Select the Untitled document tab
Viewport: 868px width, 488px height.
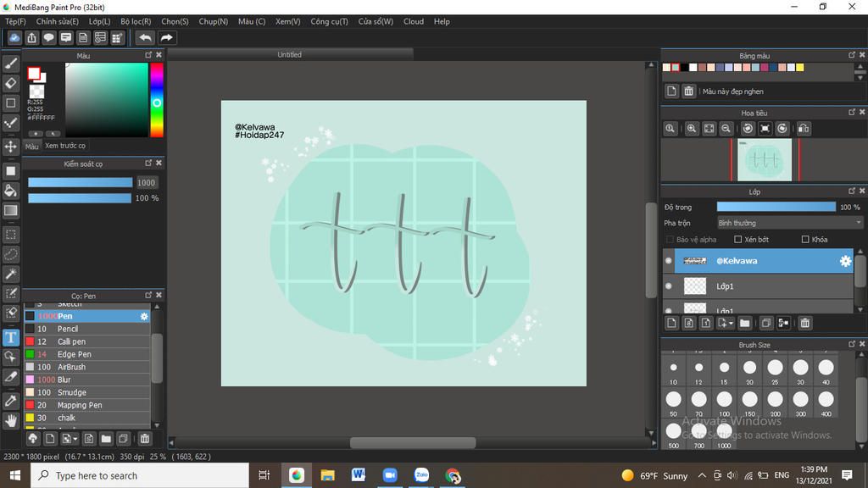pos(290,54)
